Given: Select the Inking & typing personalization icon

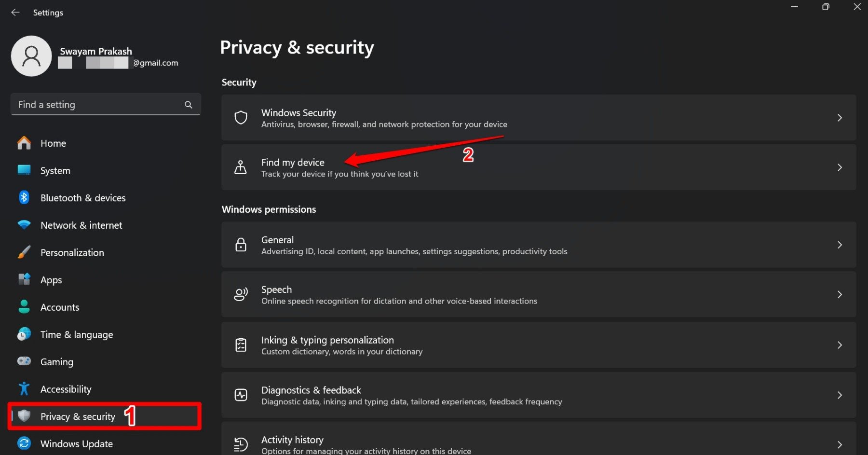Looking at the screenshot, I should click(241, 345).
